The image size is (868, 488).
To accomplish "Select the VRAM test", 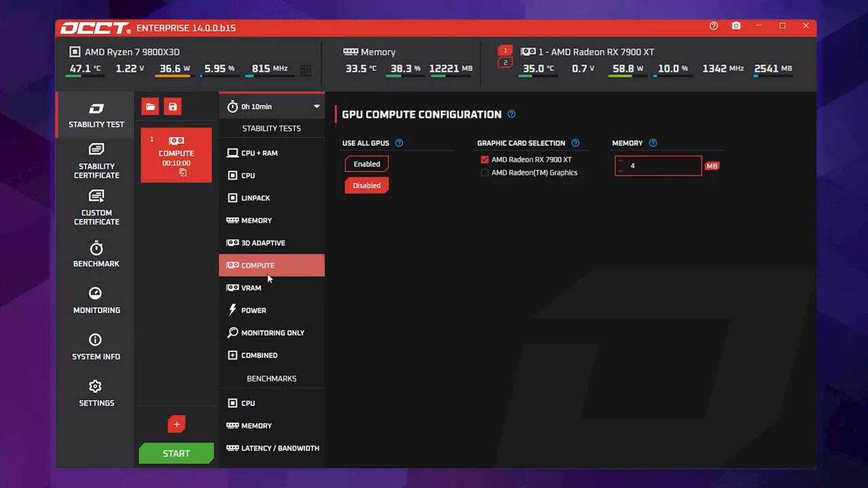I will pyautogui.click(x=272, y=287).
